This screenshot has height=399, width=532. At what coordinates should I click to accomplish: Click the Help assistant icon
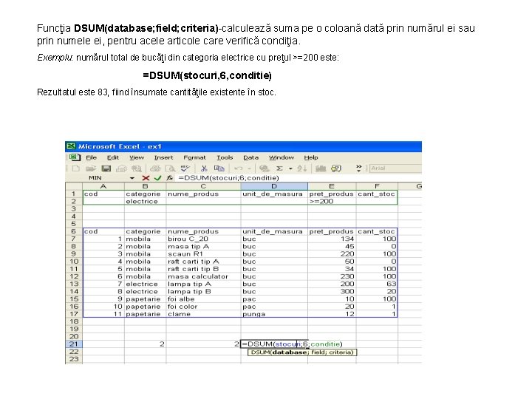click(x=336, y=168)
